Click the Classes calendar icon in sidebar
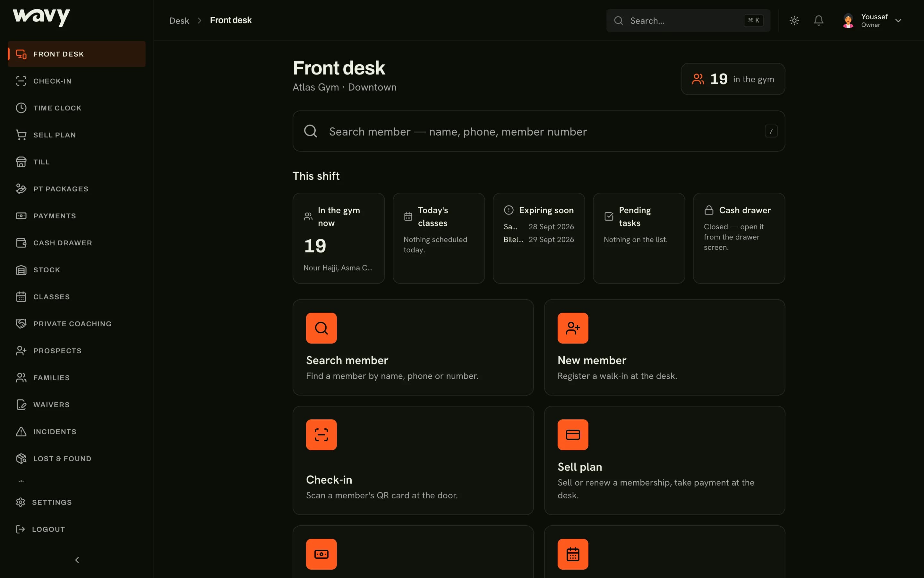The image size is (924, 578). 21,297
